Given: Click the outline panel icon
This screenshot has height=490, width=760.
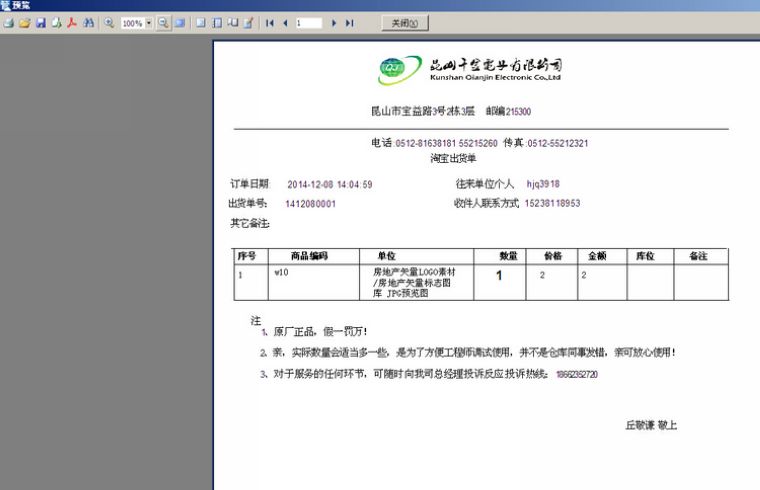Looking at the screenshot, I should pos(201,23).
